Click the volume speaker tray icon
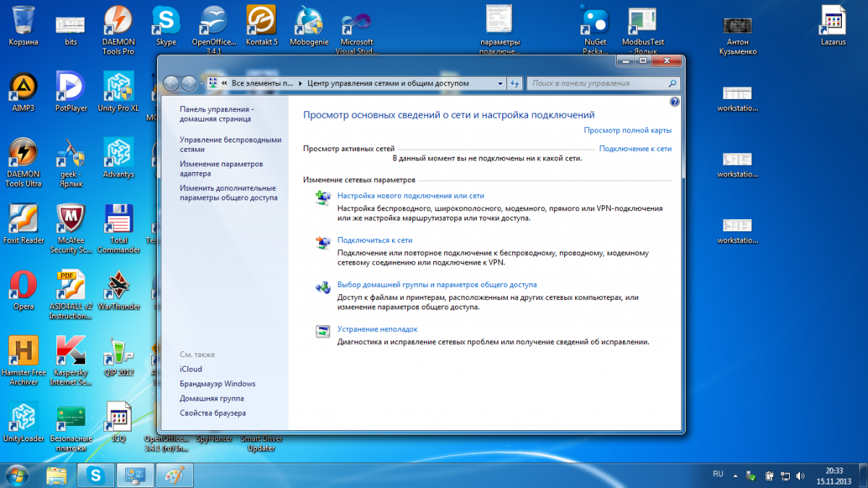This screenshot has width=868, height=488. coord(800,476)
